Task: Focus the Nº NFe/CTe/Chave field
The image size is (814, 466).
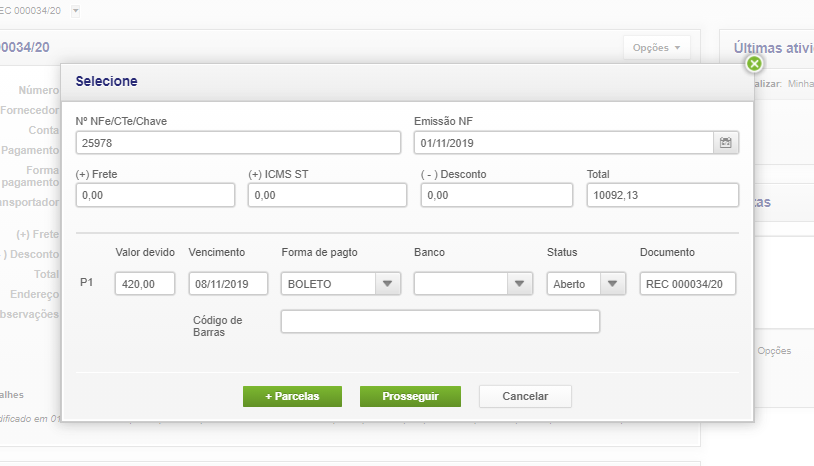Action: point(238,143)
